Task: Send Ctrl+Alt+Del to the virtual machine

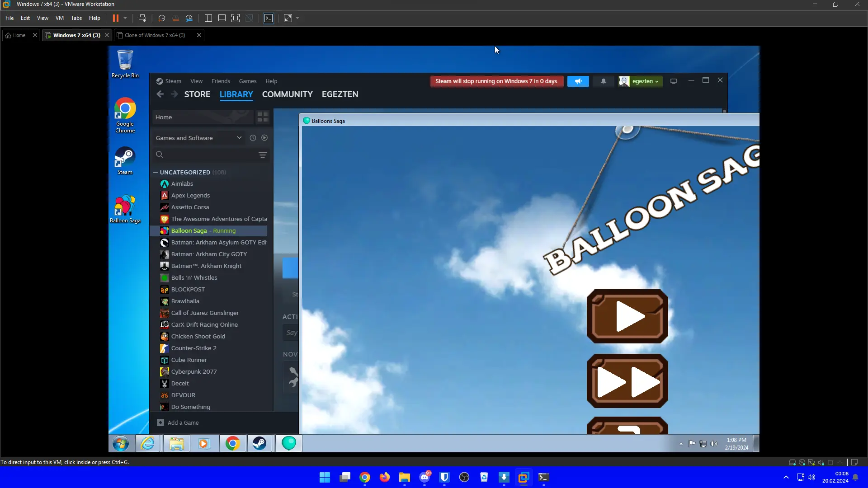Action: [x=142, y=18]
